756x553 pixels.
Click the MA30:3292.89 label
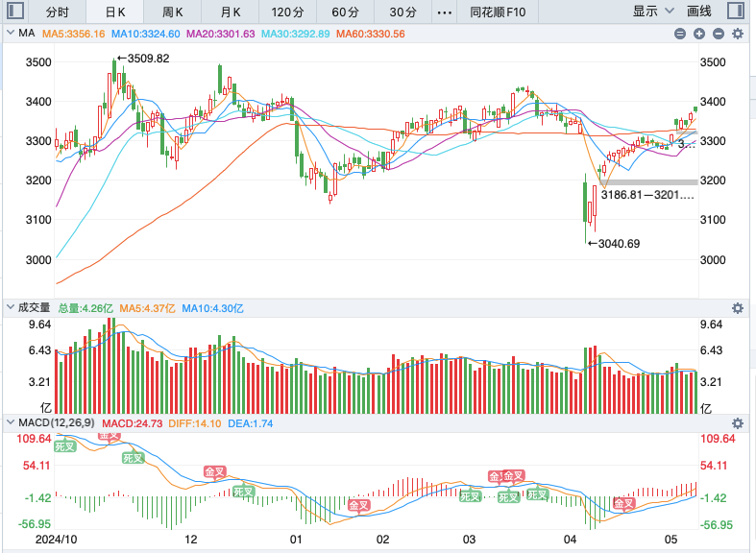[x=296, y=34]
